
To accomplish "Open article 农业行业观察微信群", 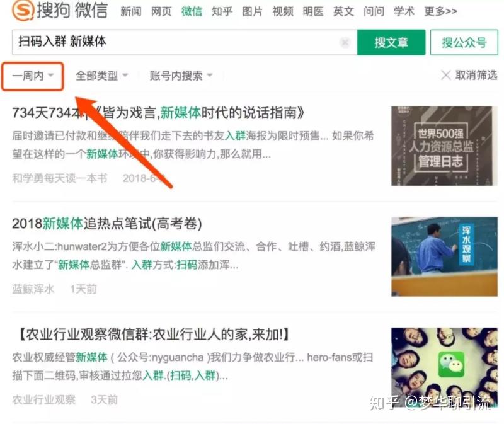I will [152, 335].
